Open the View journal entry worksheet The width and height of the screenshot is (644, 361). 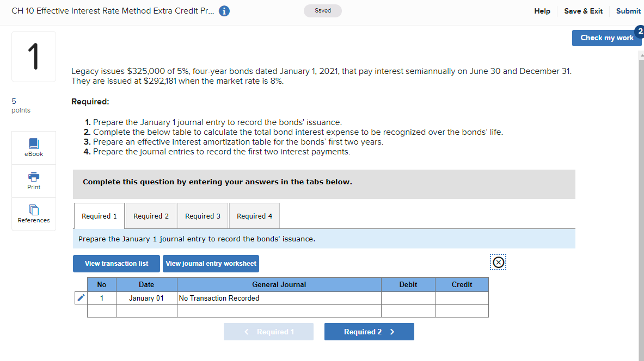(x=211, y=263)
